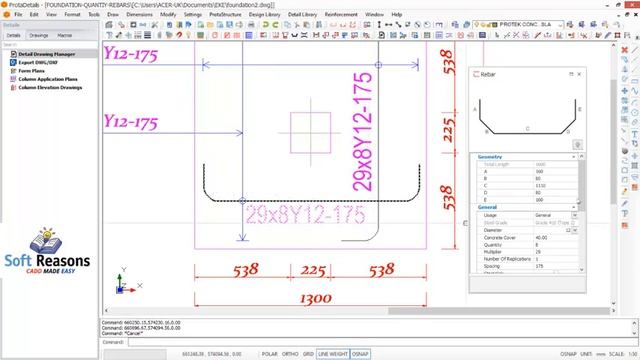640x360 pixels.
Task: Open the PROTEK CONC layer dropdown
Action: click(560, 25)
